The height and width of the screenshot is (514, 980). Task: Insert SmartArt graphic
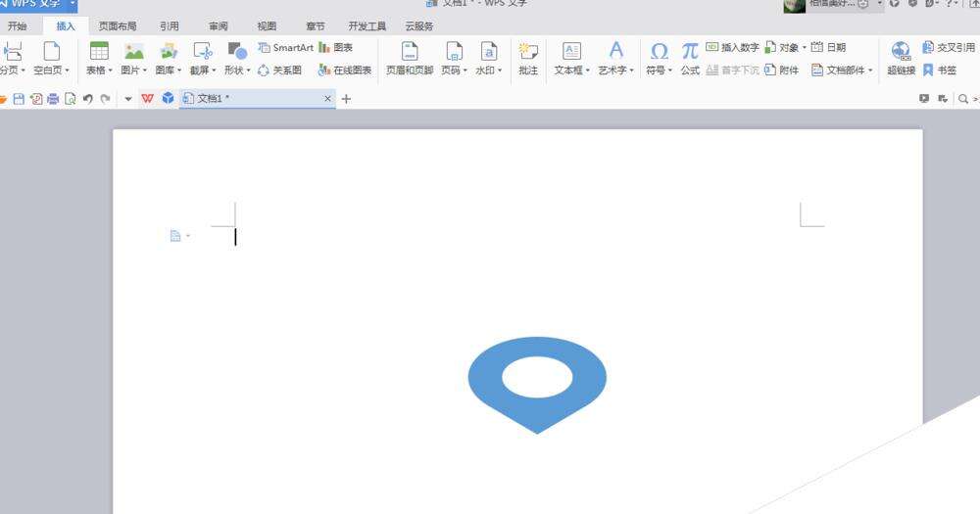285,47
